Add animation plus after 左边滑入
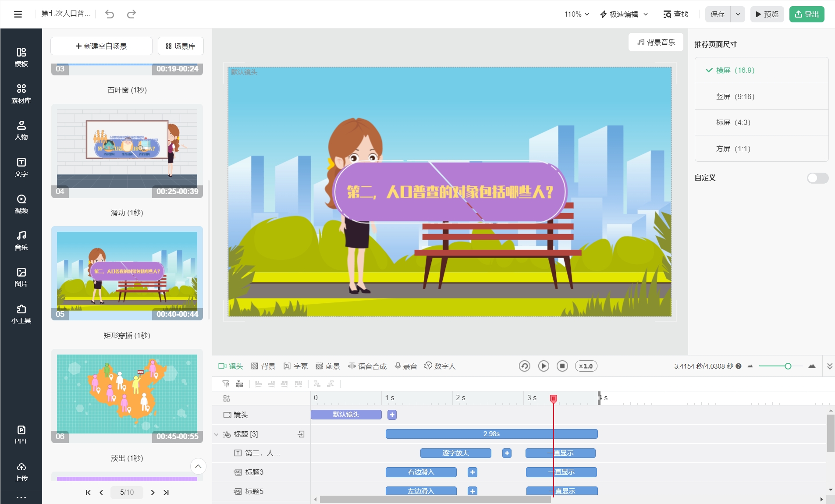The height and width of the screenshot is (504, 835). click(473, 491)
